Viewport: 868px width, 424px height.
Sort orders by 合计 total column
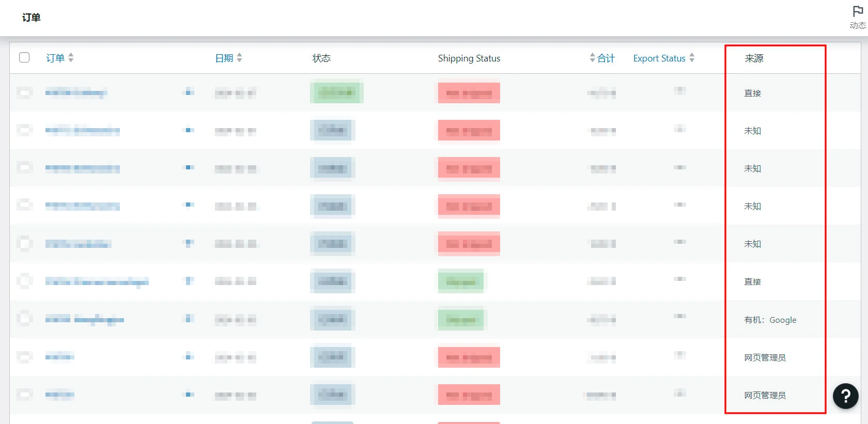pos(602,58)
